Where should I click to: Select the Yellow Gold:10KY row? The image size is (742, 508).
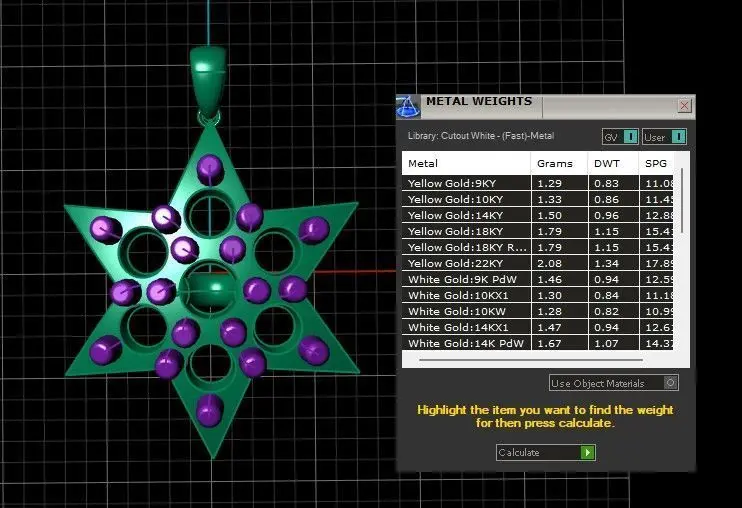click(x=538, y=200)
